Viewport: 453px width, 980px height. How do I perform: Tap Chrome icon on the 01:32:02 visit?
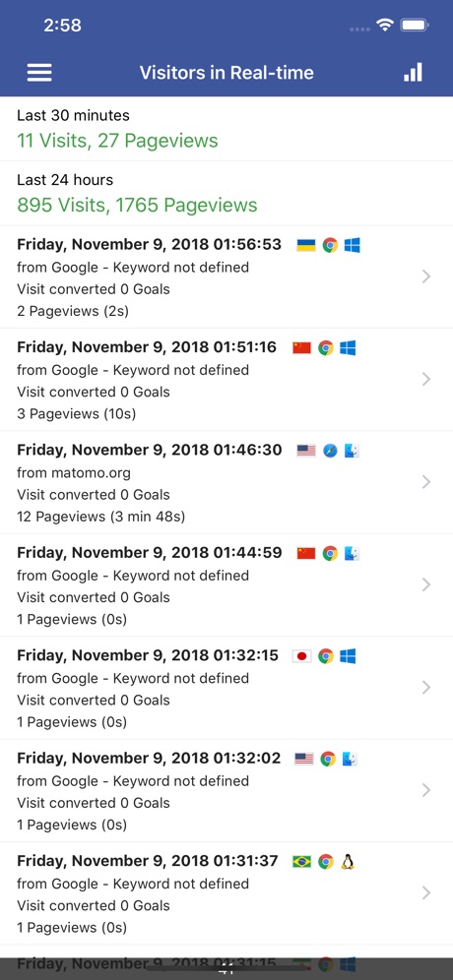coord(328,760)
